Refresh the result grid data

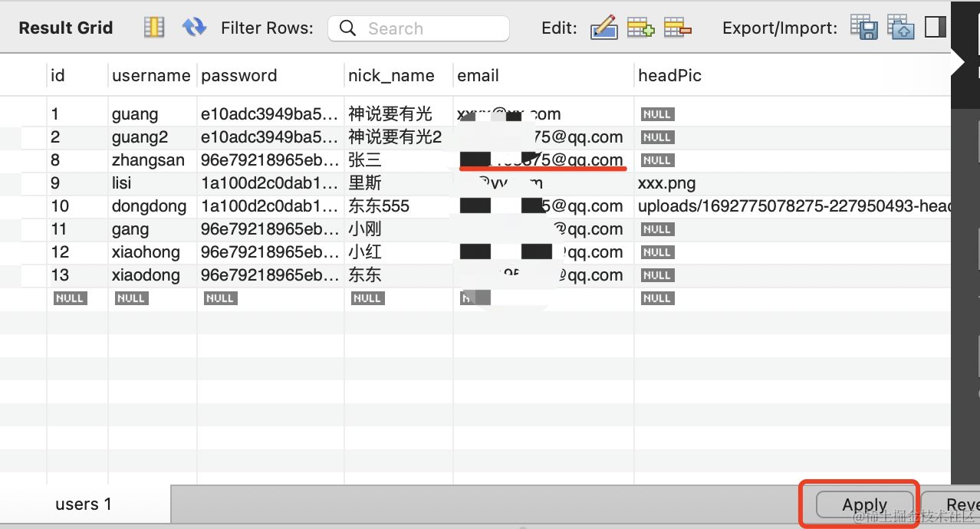pyautogui.click(x=194, y=28)
